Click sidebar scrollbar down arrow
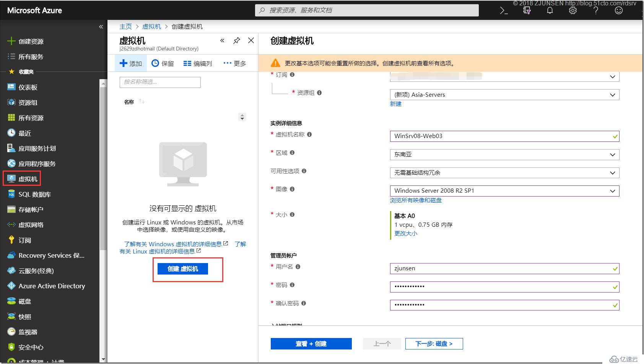 [x=102, y=359]
